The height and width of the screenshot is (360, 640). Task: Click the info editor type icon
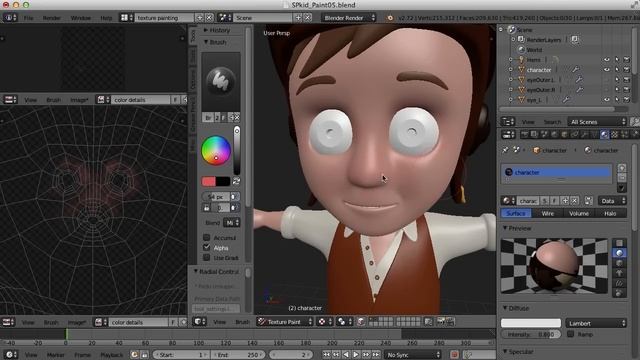point(10,18)
